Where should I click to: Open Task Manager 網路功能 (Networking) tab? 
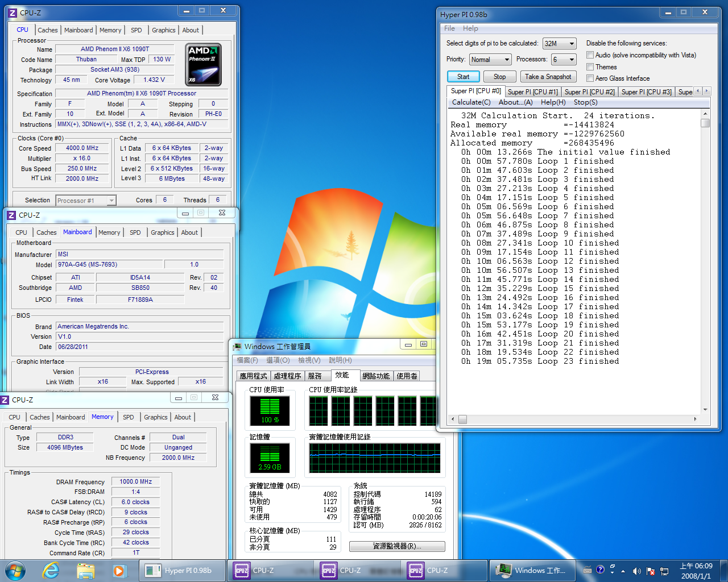tap(376, 376)
